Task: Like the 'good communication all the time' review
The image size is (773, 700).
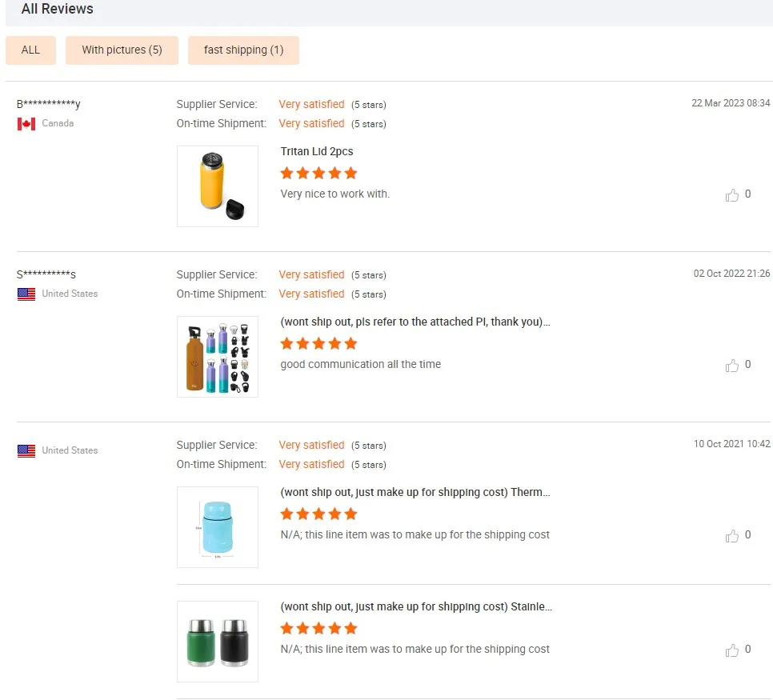Action: pos(731,365)
